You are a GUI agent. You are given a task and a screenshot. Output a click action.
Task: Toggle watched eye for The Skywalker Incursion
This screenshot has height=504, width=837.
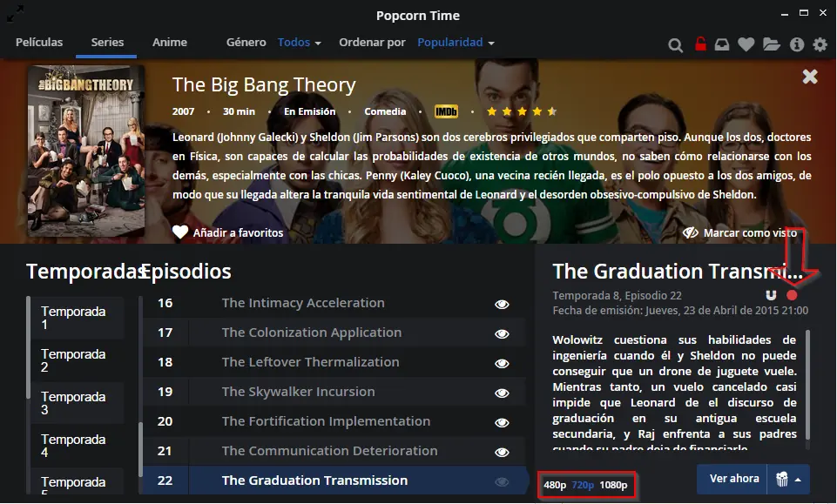coord(502,393)
